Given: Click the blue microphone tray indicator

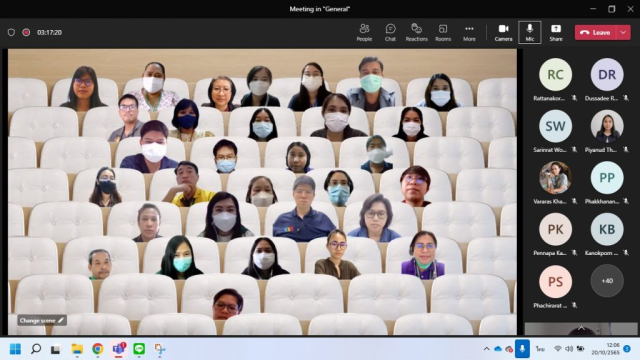Looking at the screenshot, I should [522, 349].
